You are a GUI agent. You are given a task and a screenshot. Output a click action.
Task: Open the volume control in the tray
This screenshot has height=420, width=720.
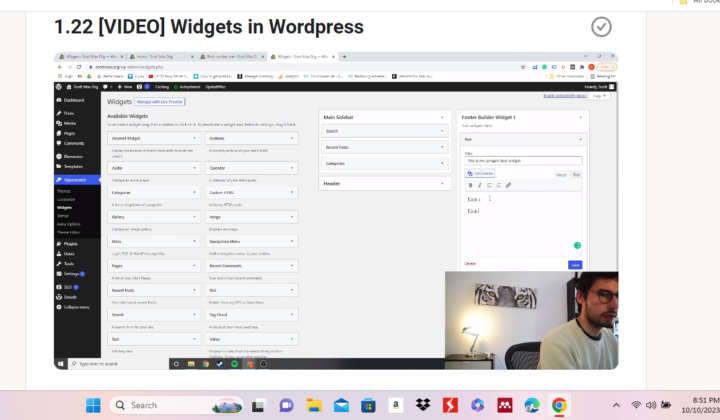coord(651,405)
